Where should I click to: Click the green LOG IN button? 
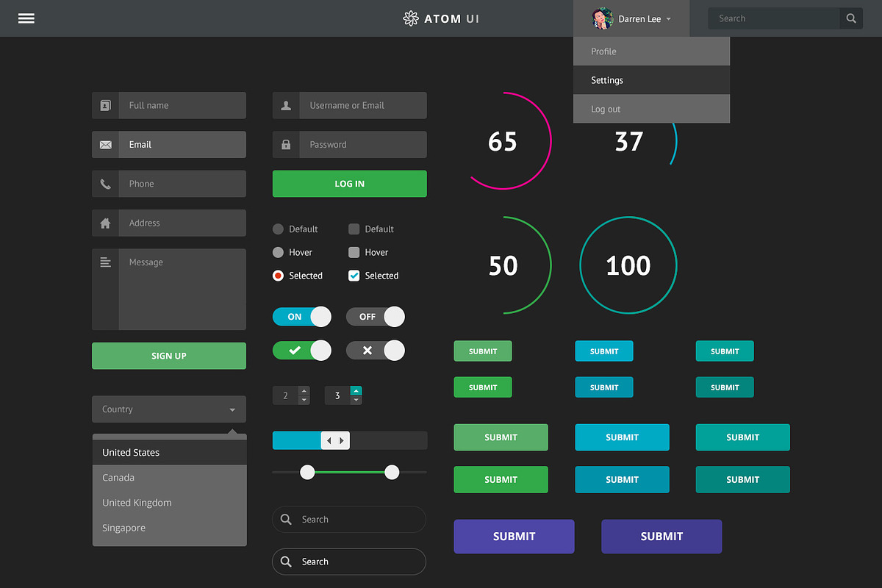point(349,184)
